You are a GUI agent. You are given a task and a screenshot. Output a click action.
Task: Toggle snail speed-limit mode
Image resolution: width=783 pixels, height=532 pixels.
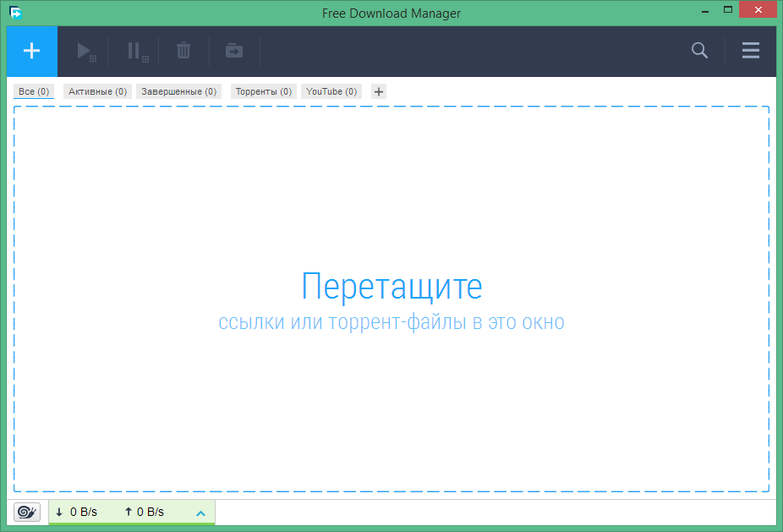26,512
